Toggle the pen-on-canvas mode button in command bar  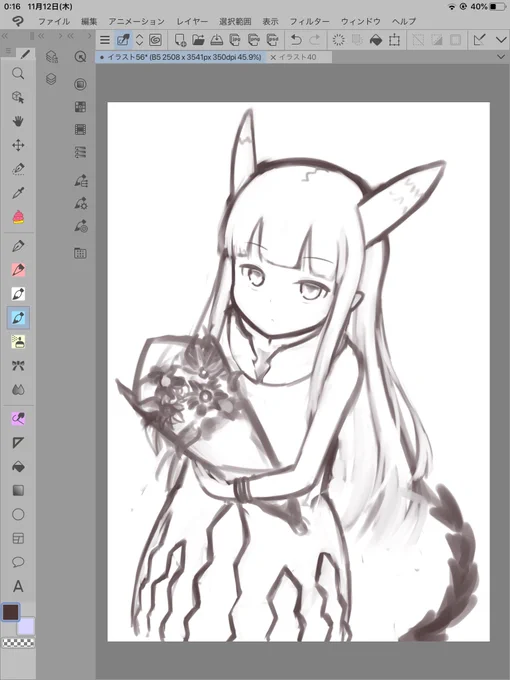point(123,40)
